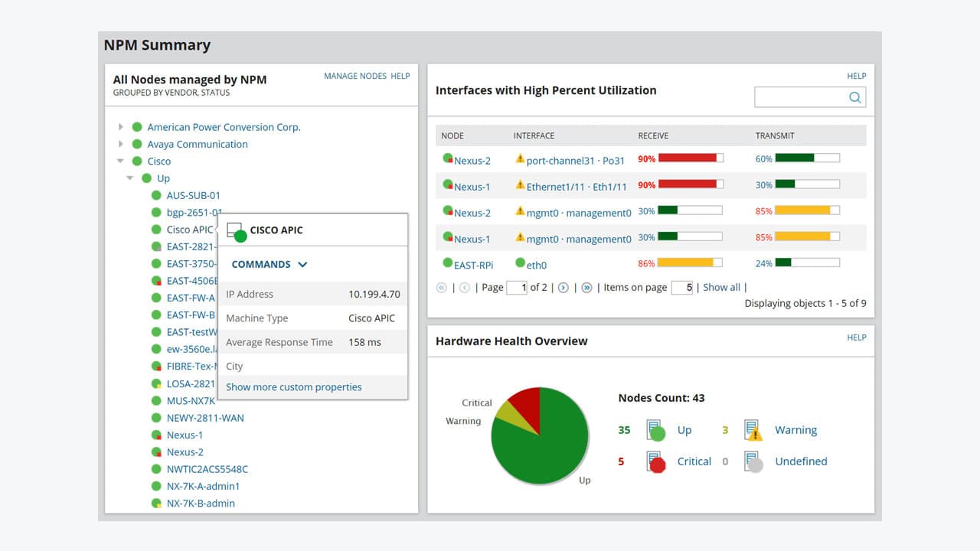Click the Items on page input field
The height and width of the screenshot is (551, 980).
(681, 287)
